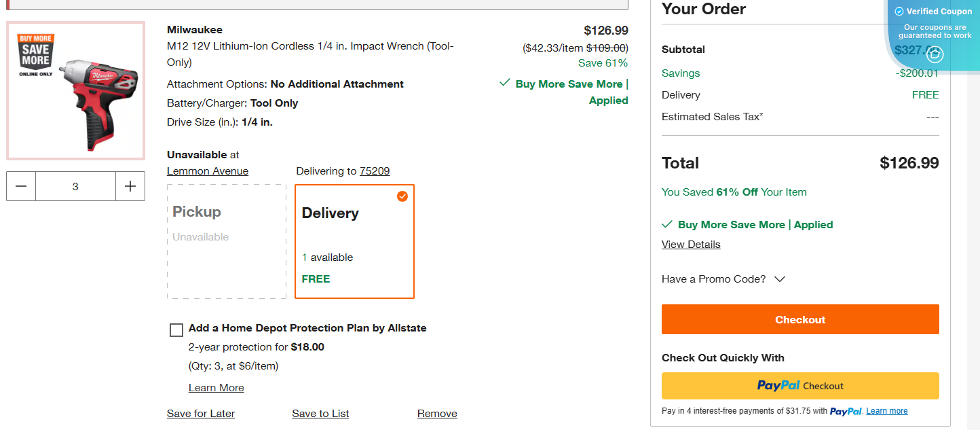Screen dimensions: 980x430
Task: Select the Pickup fulfillment card
Action: pos(227,241)
